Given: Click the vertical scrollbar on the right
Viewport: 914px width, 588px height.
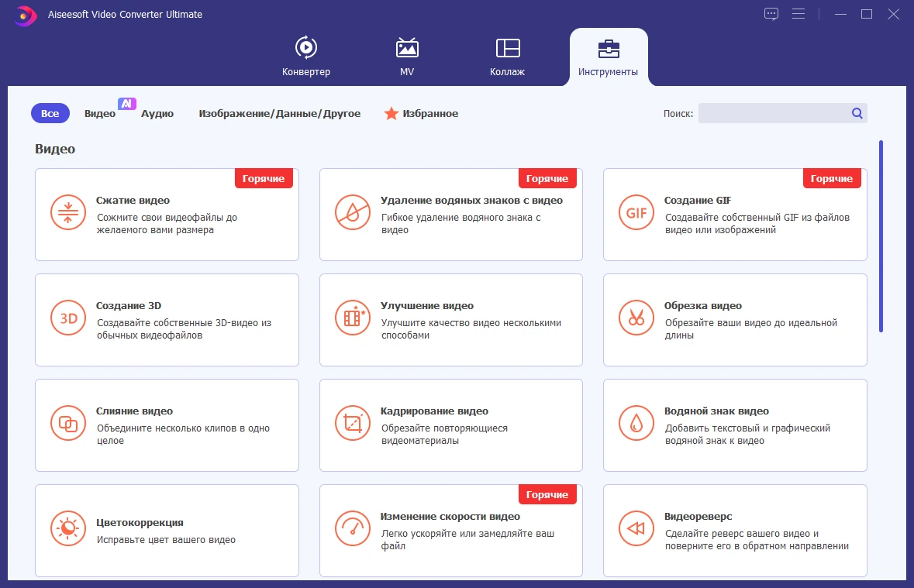Looking at the screenshot, I should 881,236.
